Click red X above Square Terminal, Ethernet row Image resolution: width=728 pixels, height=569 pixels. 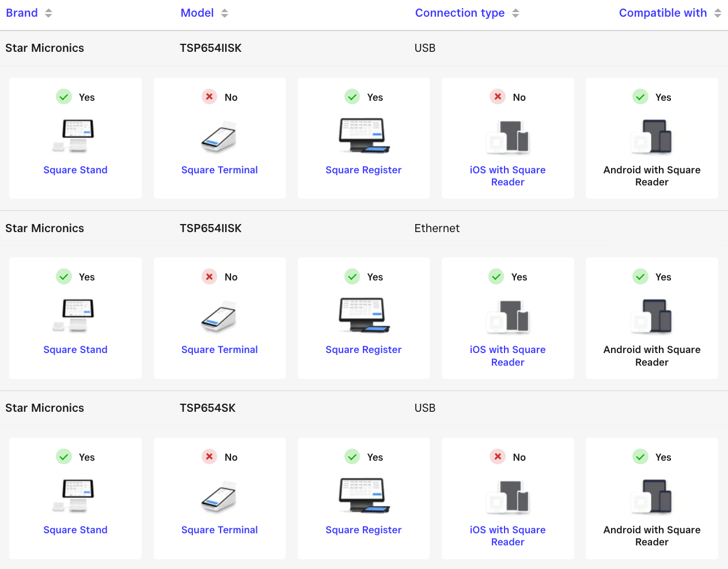[x=210, y=276]
